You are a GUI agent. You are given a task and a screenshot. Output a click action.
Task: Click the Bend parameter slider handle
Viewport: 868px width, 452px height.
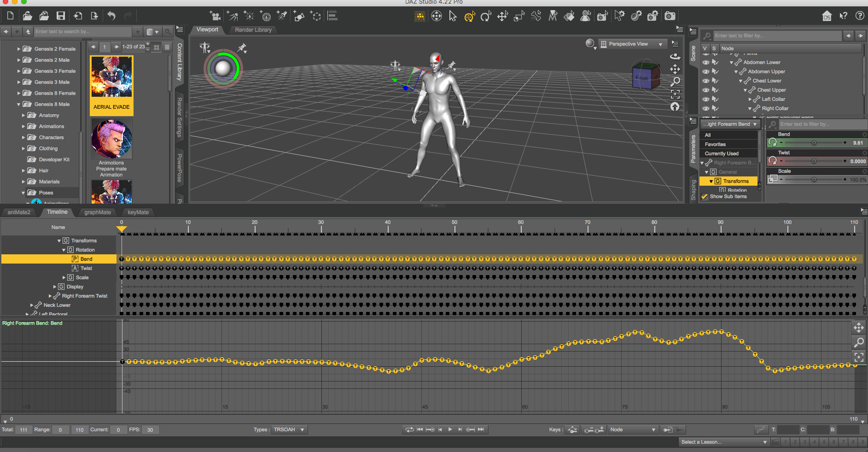(x=814, y=143)
